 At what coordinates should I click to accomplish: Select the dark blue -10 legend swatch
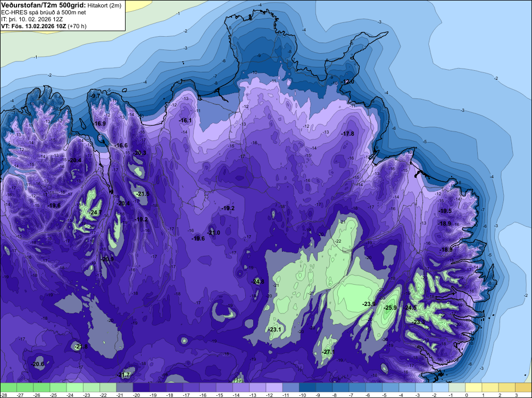point(307,388)
